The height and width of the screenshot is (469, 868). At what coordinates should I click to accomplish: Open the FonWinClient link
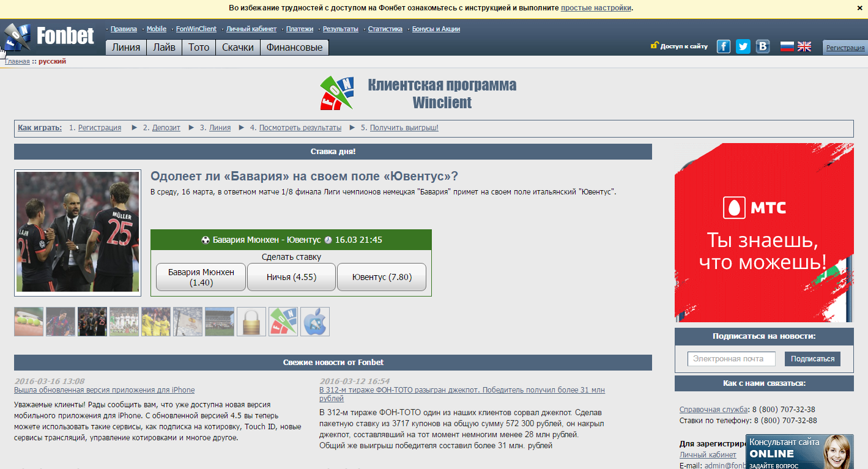[196, 29]
